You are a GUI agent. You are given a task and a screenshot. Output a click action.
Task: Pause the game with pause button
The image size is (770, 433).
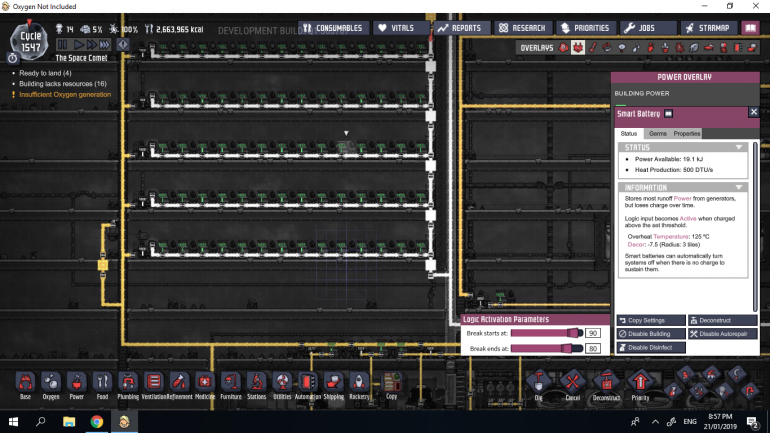click(62, 45)
